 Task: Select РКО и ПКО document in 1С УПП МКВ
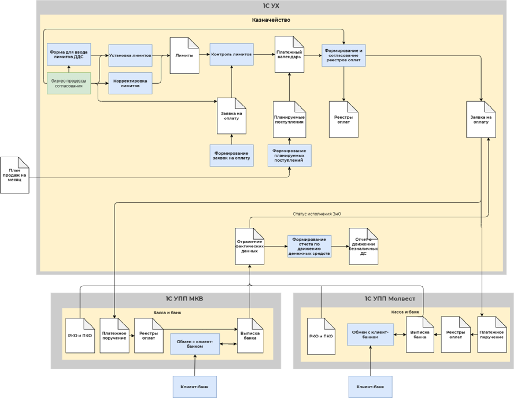(80, 336)
